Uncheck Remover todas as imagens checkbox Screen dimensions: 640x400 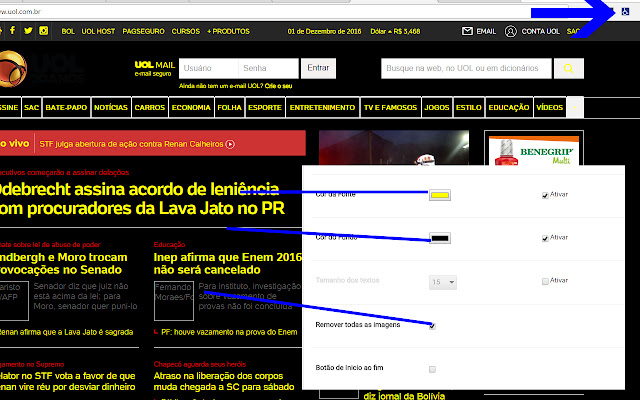click(432, 326)
